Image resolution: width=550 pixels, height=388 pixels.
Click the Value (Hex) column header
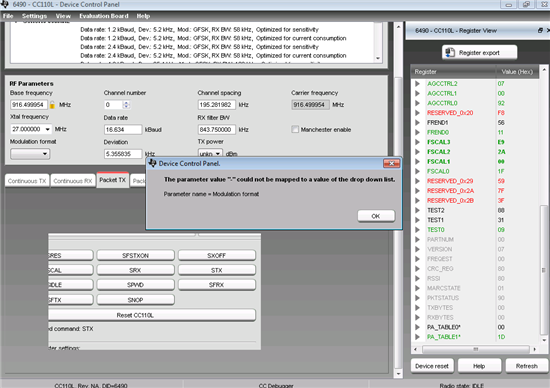pos(517,72)
